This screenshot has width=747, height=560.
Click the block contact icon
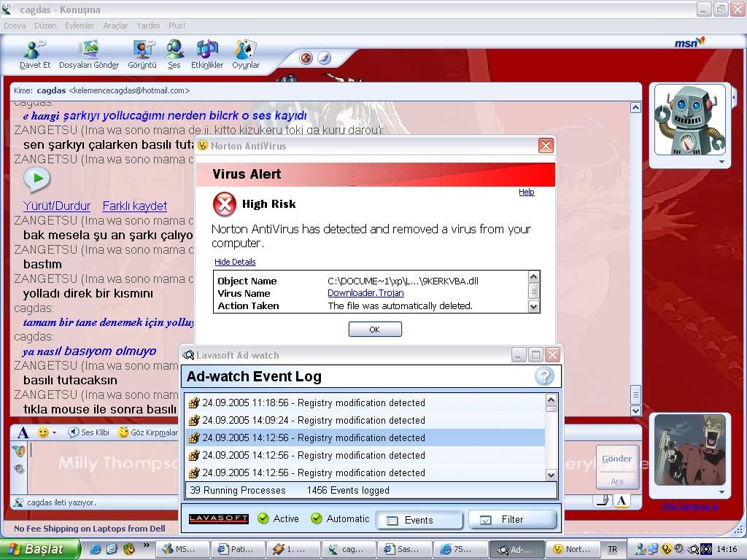[306, 58]
